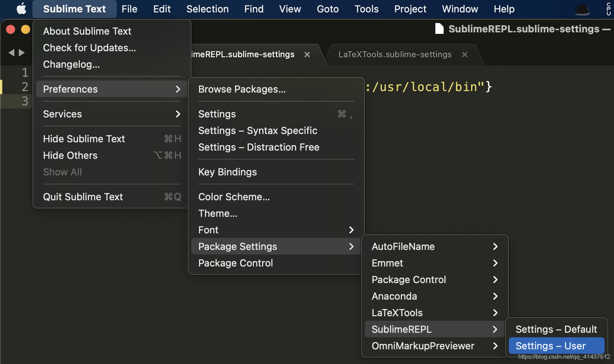Viewport: 614px width, 364px height.
Task: Open Settings from Preferences submenu
Action: tap(276, 114)
